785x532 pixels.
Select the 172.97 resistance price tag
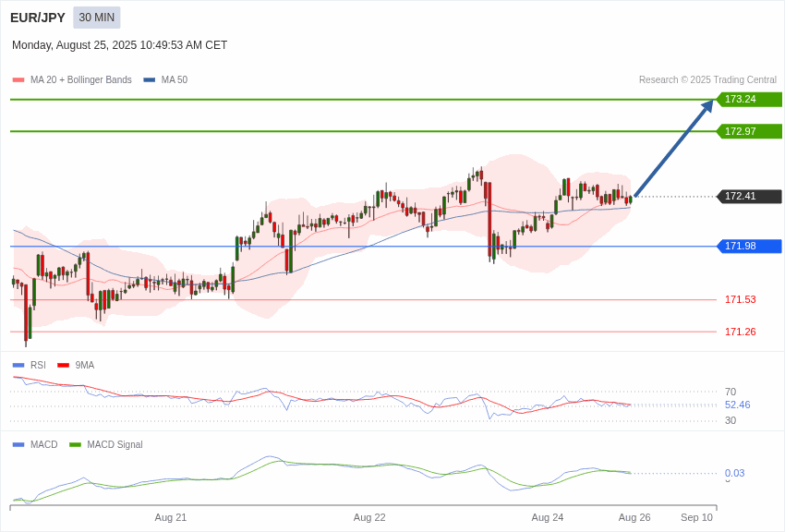[749, 131]
